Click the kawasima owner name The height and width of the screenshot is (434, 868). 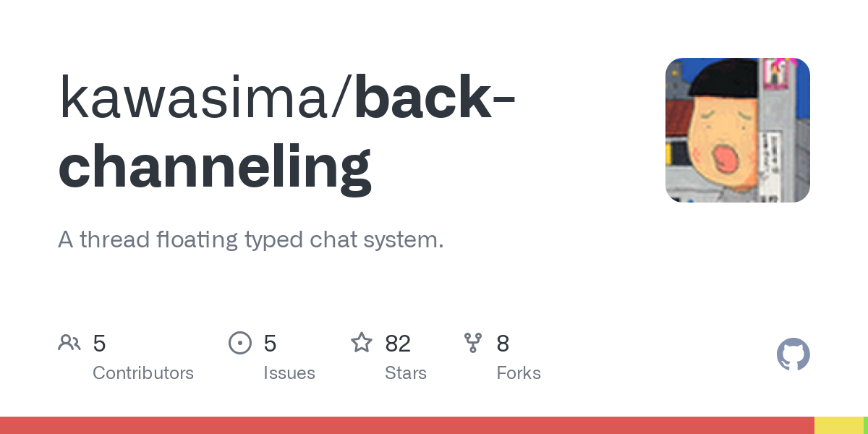[193, 100]
